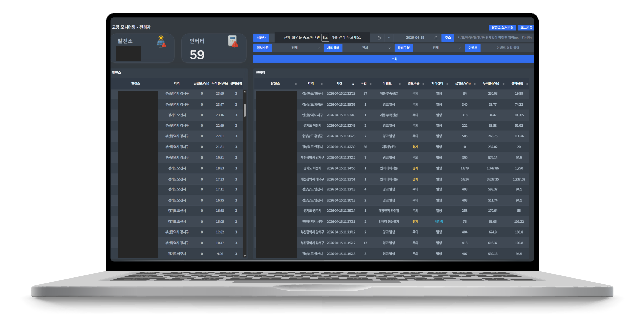This screenshot has width=644, height=332.
Task: Click 충청남도 홍성군 region cell
Action: 312,136
